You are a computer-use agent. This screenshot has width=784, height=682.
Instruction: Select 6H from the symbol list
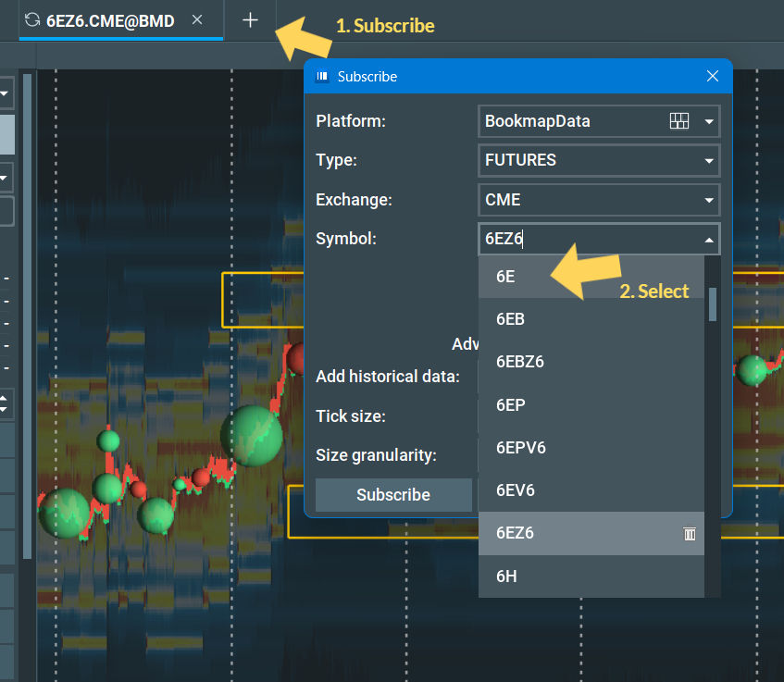click(x=591, y=576)
